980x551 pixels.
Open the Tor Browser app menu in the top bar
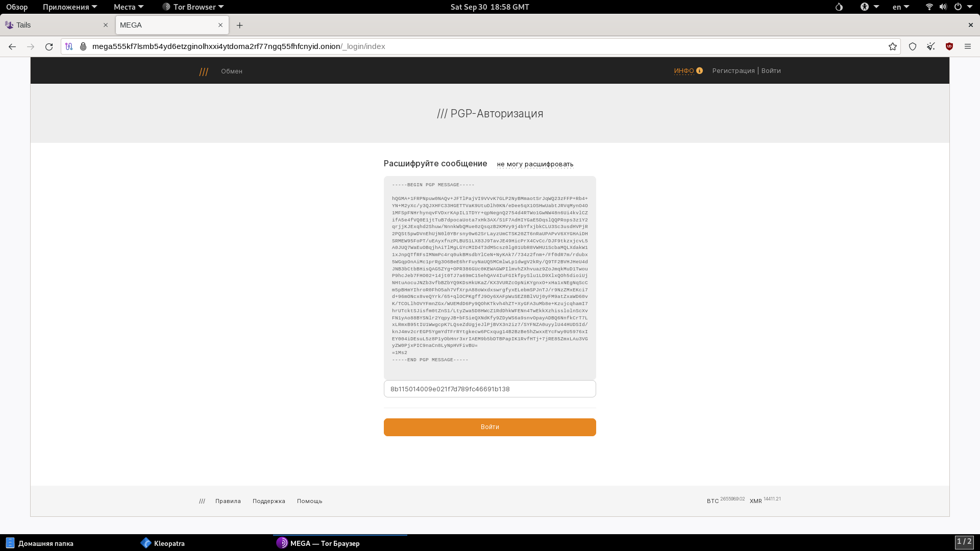pyautogui.click(x=194, y=7)
